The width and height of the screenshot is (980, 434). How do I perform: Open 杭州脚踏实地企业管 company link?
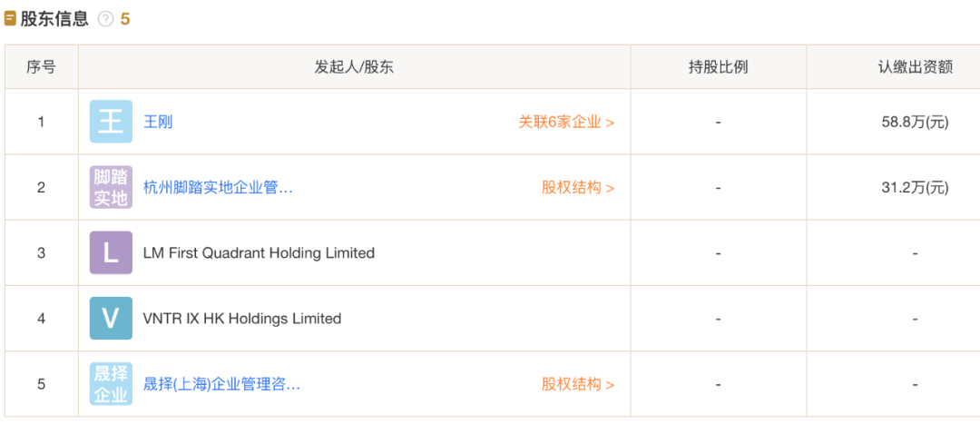pyautogui.click(x=218, y=187)
